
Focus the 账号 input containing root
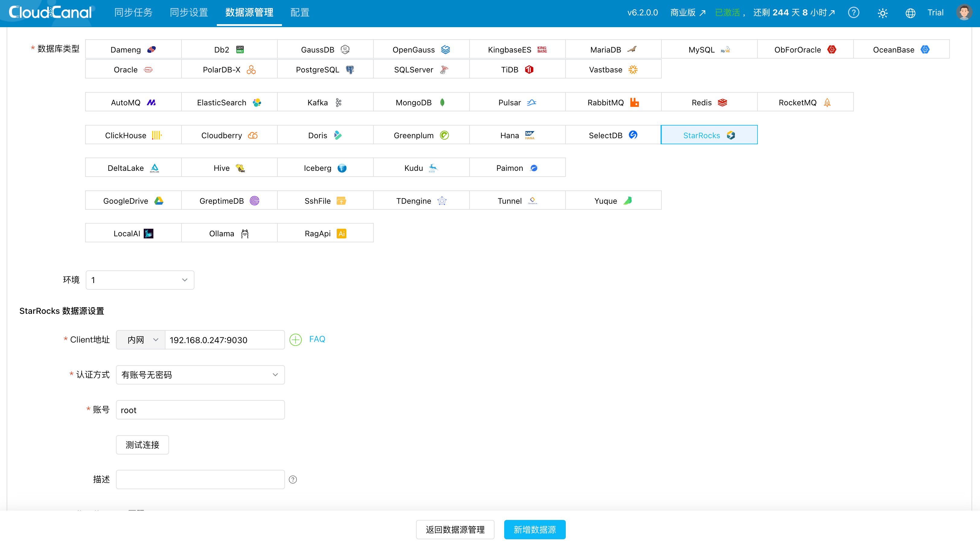pyautogui.click(x=200, y=410)
